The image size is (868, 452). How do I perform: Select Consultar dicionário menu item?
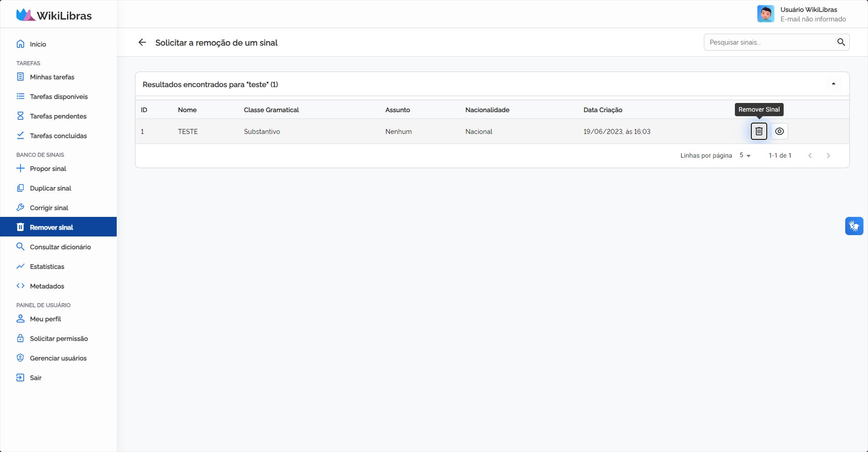pos(60,247)
